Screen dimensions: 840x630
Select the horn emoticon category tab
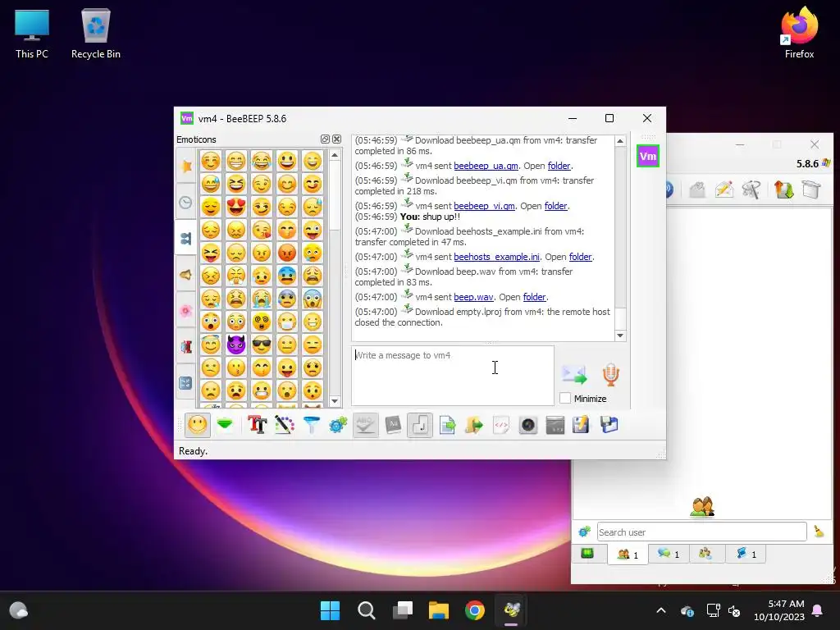pos(186,274)
